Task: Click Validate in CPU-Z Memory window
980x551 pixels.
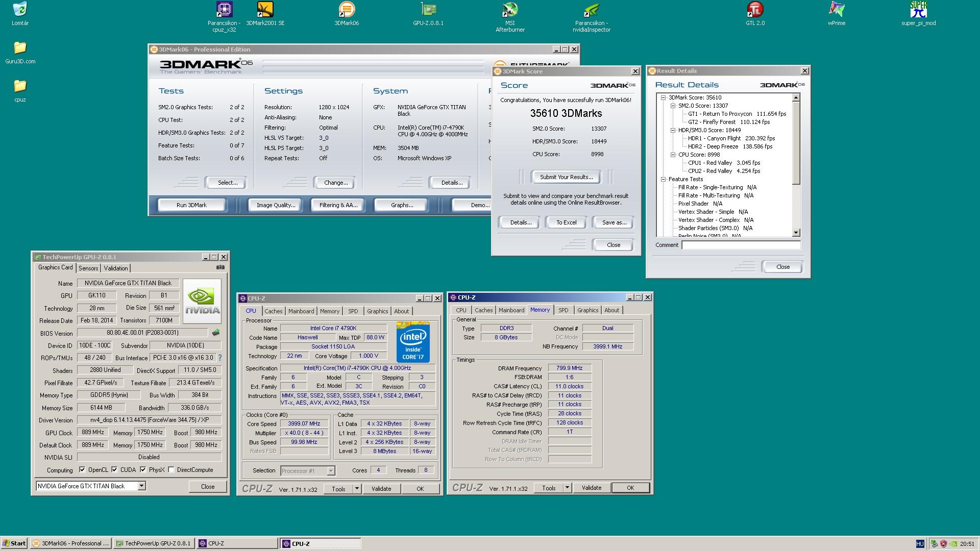Action: click(591, 488)
